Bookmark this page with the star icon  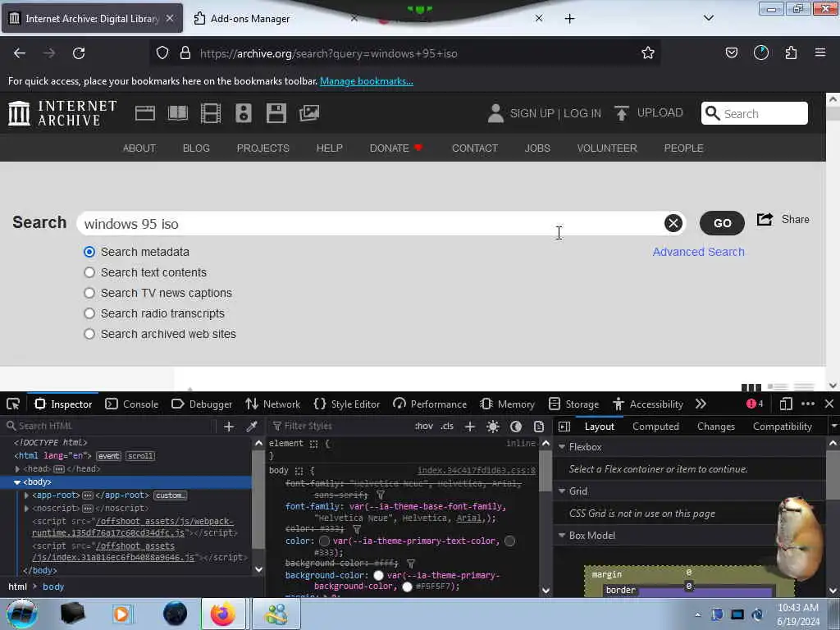[x=648, y=53]
